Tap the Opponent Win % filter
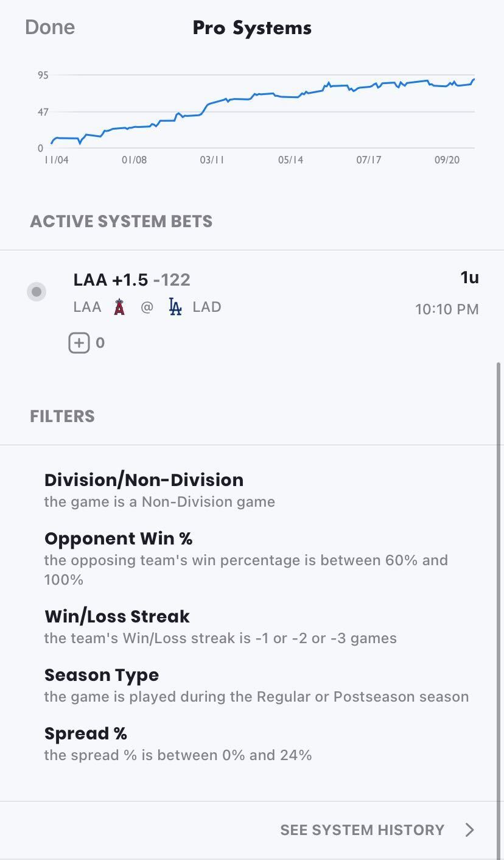This screenshot has height=860, width=504. point(119,538)
